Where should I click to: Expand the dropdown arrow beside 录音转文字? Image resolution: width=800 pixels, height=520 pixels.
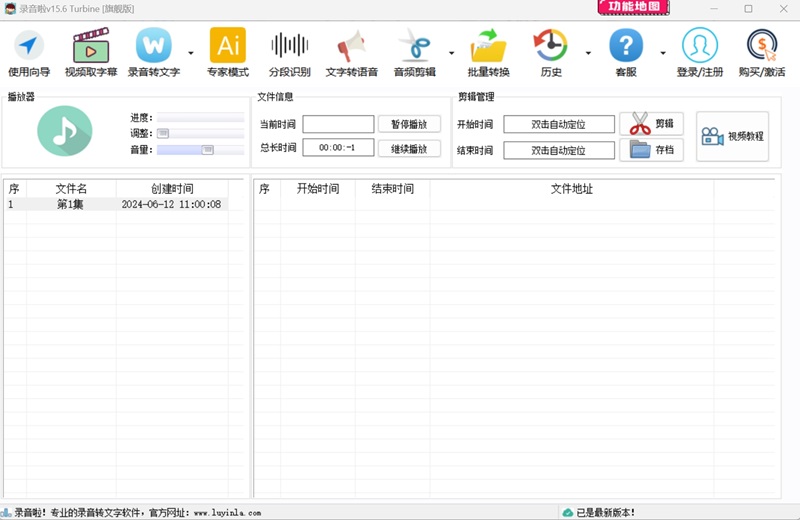191,53
